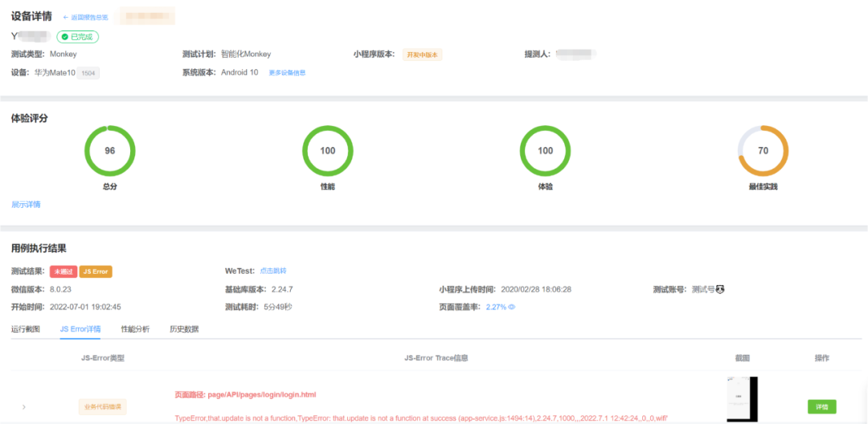This screenshot has height=424, width=868.
Task: Click the panda icon beside 测试号
Action: 720,289
